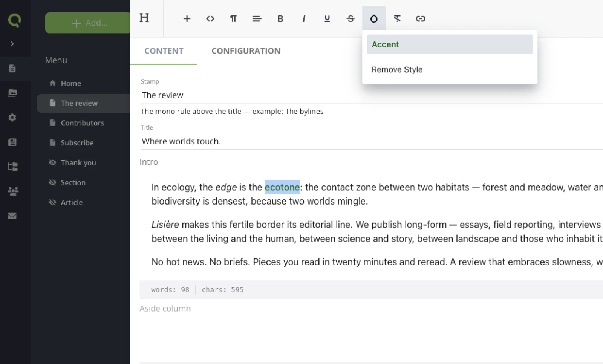Screen dimensions: 603x364
Task: Click the Aside column label
Action: click(x=165, y=309)
